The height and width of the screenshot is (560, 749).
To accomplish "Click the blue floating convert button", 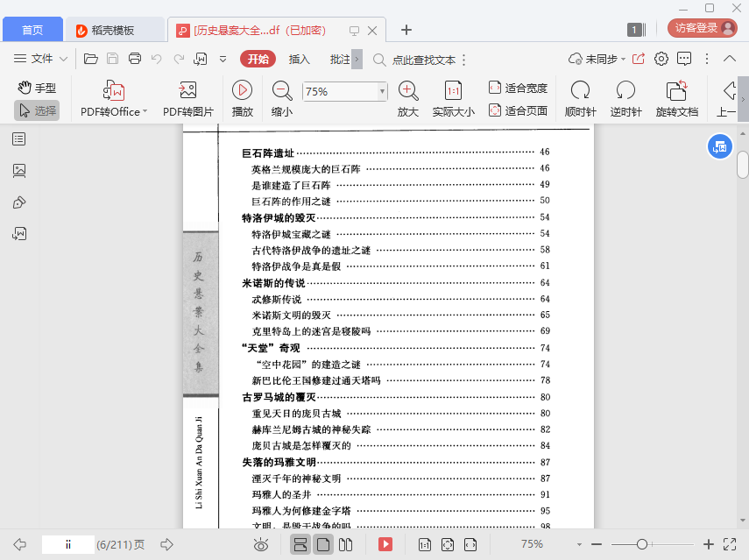I will [x=720, y=146].
